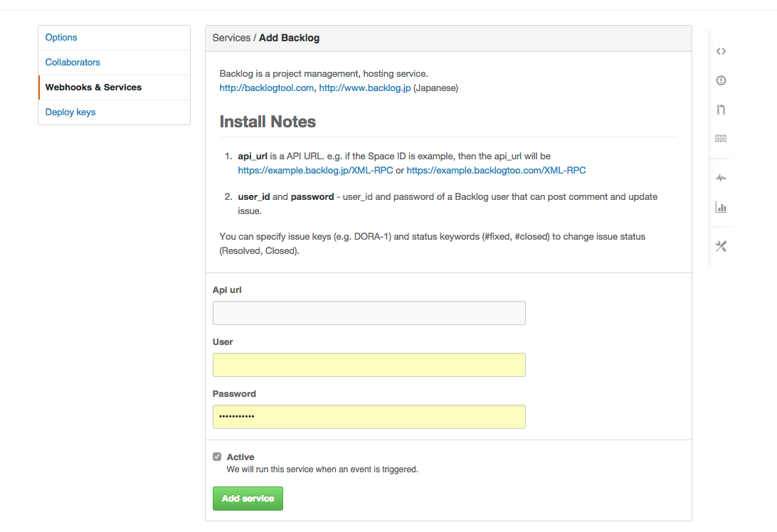Select Options in the settings menu
The height and width of the screenshot is (532, 777).
tap(61, 38)
